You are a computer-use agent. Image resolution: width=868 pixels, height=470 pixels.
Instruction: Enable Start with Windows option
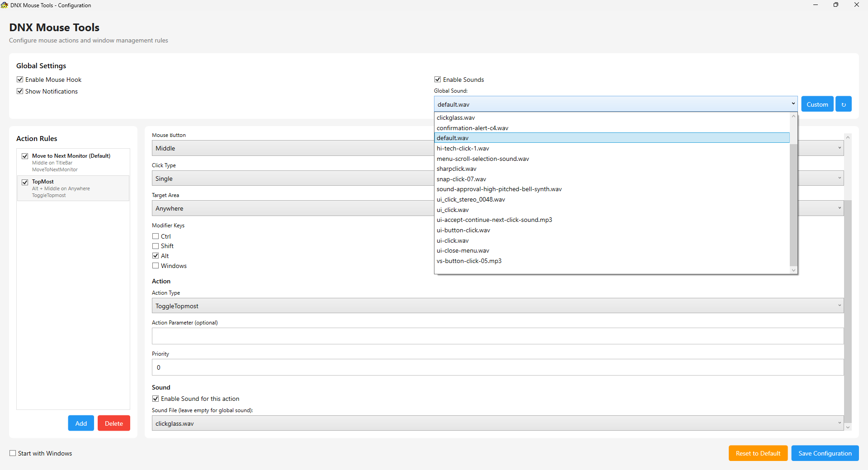click(x=13, y=453)
